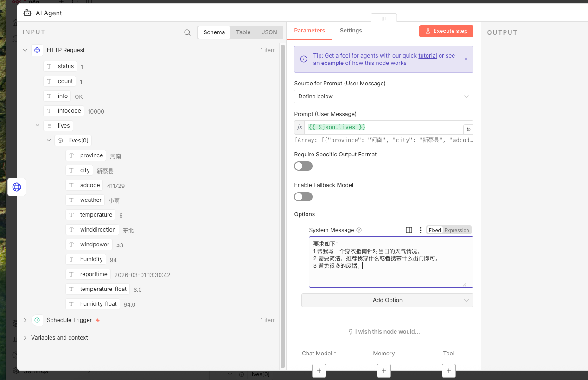Image resolution: width=588 pixels, height=380 pixels.
Task: Click the type icon beside the province field
Action: 71,155
